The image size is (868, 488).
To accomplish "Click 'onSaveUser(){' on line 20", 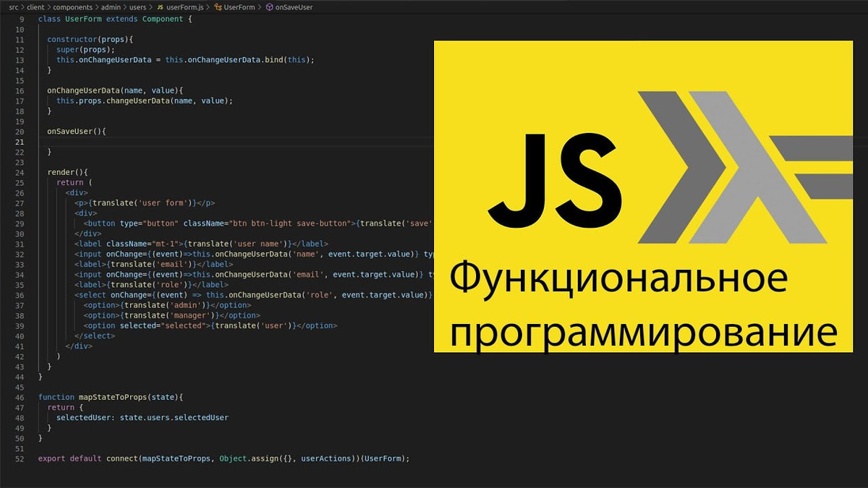I will click(x=76, y=132).
